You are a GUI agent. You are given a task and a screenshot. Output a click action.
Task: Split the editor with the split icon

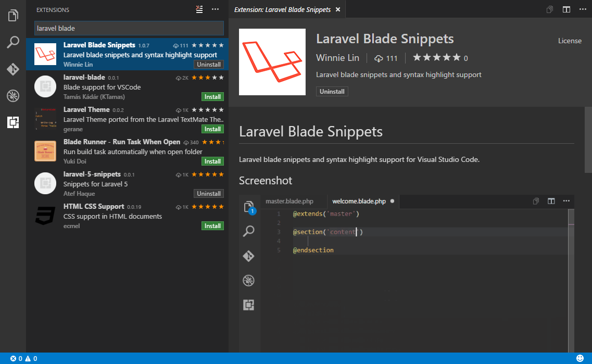(566, 9)
